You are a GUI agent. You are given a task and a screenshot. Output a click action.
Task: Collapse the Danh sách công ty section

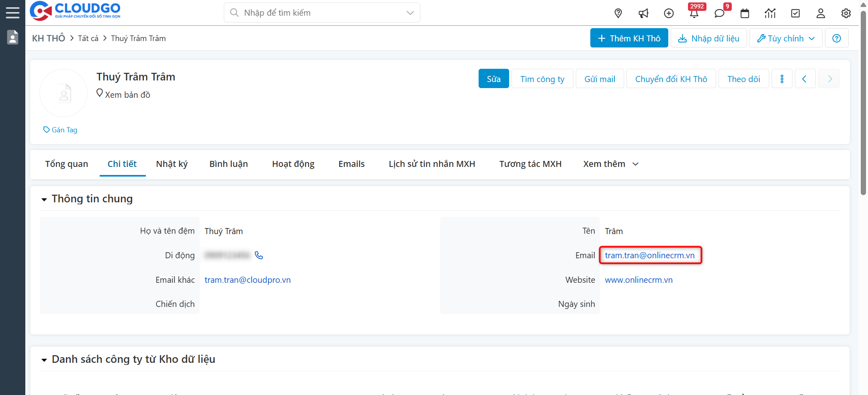tap(44, 360)
